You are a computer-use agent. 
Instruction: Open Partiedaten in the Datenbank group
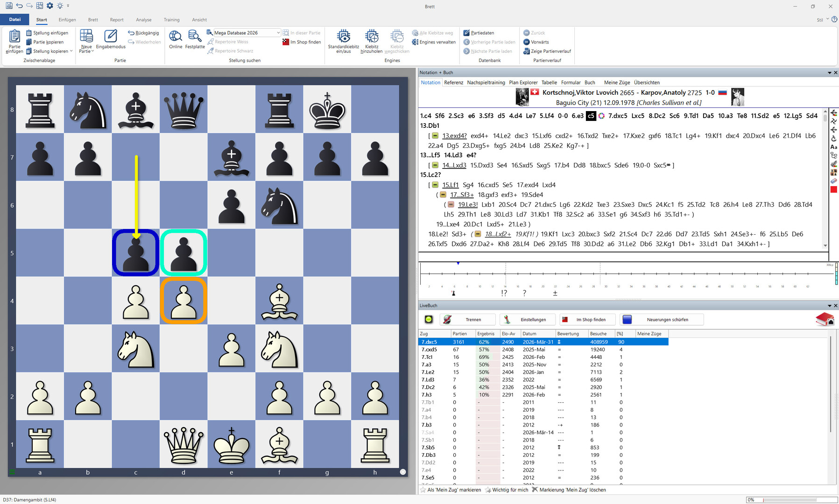(x=479, y=33)
